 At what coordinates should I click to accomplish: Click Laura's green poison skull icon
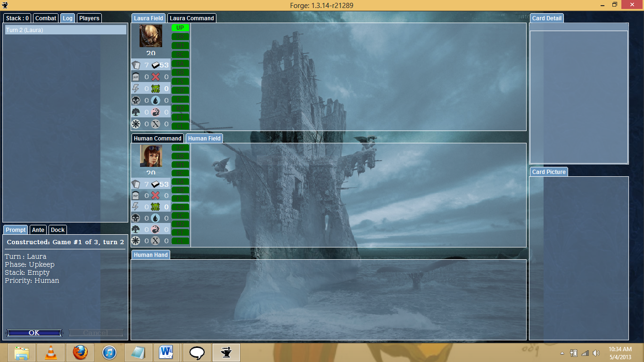tap(156, 89)
